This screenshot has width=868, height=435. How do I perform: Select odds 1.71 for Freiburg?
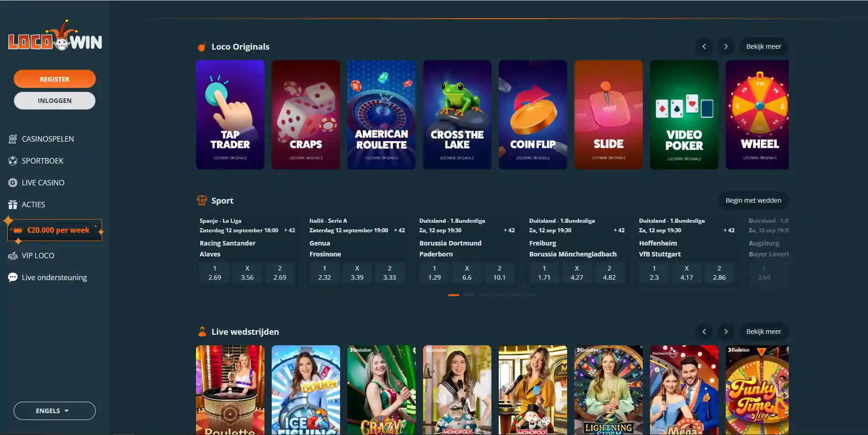(x=544, y=273)
